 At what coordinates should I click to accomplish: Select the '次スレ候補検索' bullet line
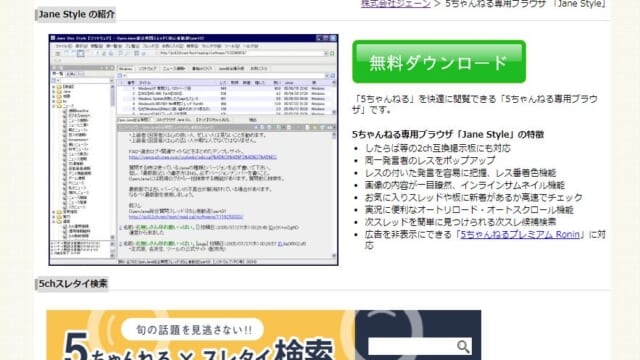(x=460, y=222)
